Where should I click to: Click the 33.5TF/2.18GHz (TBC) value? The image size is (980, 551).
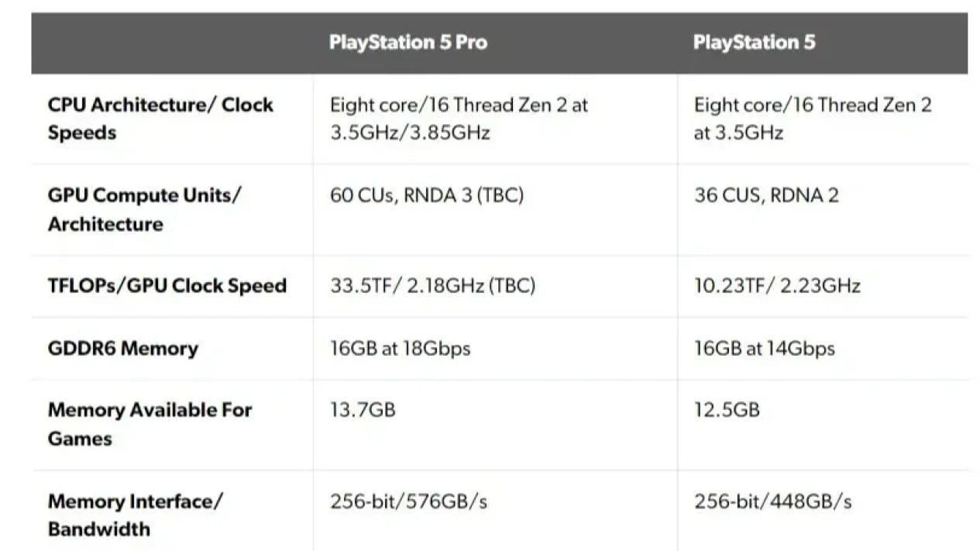tap(432, 286)
